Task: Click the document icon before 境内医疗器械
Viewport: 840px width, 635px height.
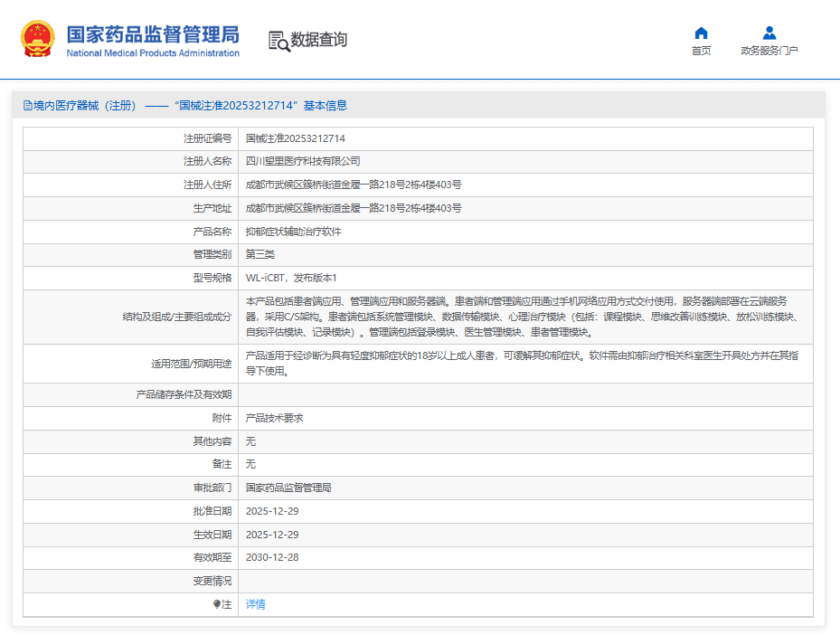Action: [27, 106]
